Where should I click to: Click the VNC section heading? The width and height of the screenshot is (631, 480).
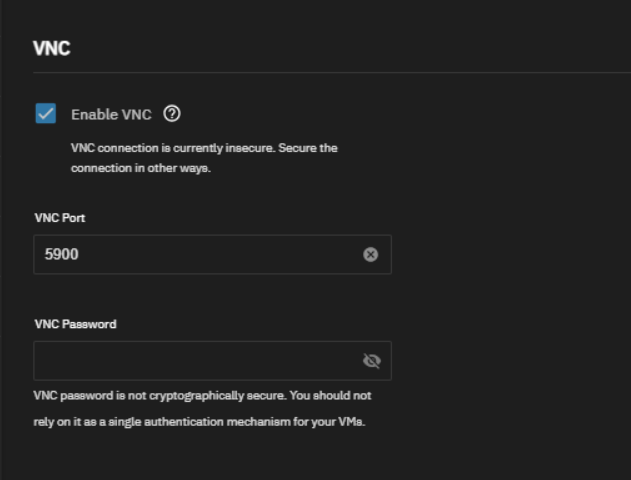(x=52, y=48)
